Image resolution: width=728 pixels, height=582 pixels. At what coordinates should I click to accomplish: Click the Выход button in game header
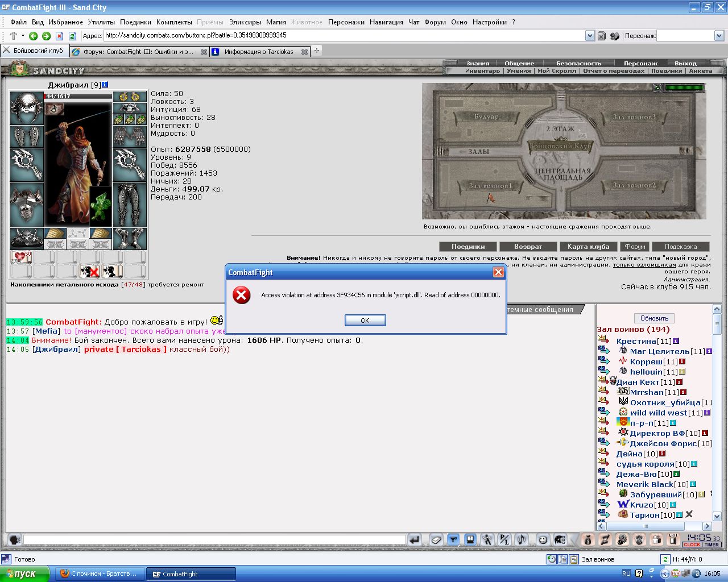click(685, 63)
